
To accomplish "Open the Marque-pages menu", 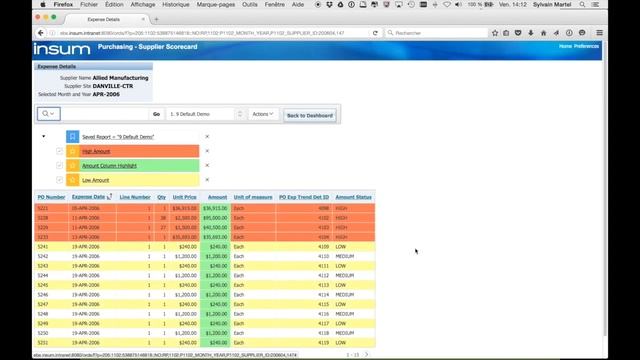I will (216, 4).
